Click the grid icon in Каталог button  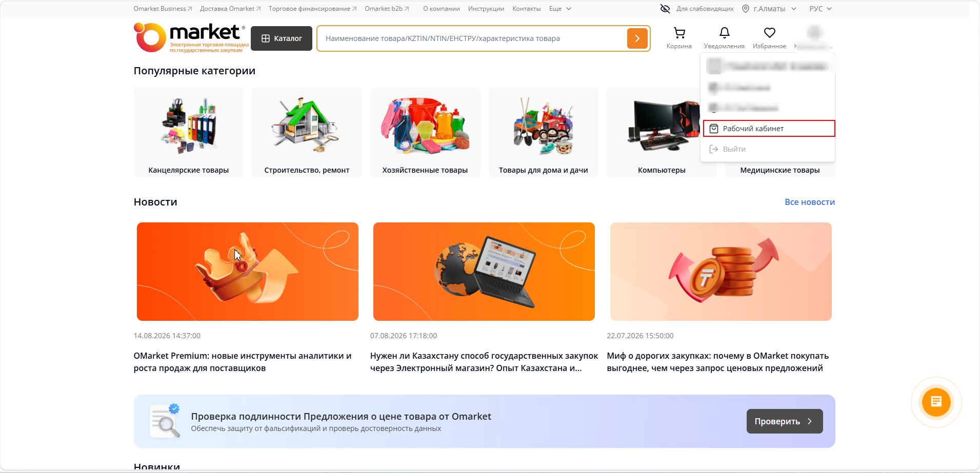(266, 38)
